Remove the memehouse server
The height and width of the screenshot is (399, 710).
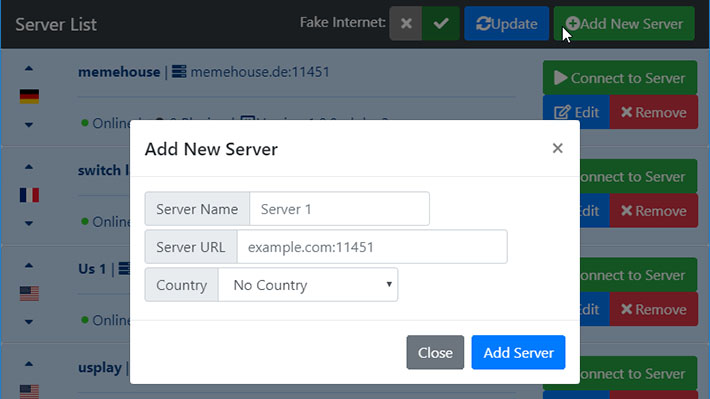point(654,112)
